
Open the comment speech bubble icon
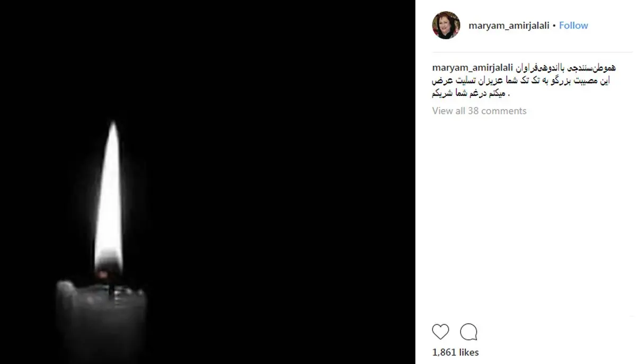coord(469,332)
